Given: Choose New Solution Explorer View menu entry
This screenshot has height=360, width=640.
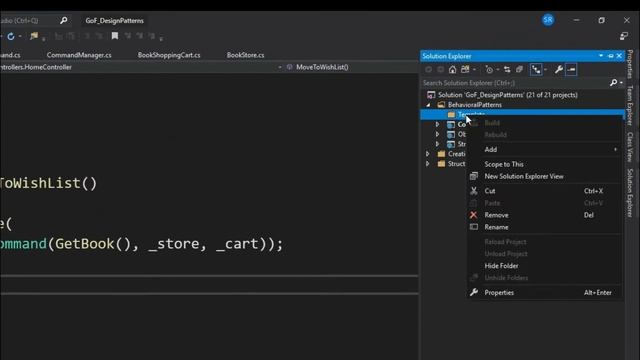Looking at the screenshot, I should point(545,176).
